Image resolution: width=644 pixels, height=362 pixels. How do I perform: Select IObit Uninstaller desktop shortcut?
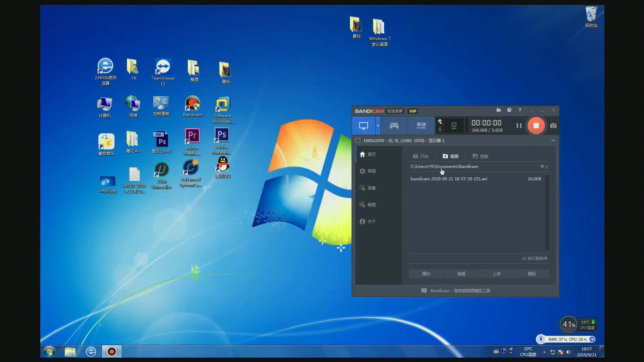tap(162, 175)
